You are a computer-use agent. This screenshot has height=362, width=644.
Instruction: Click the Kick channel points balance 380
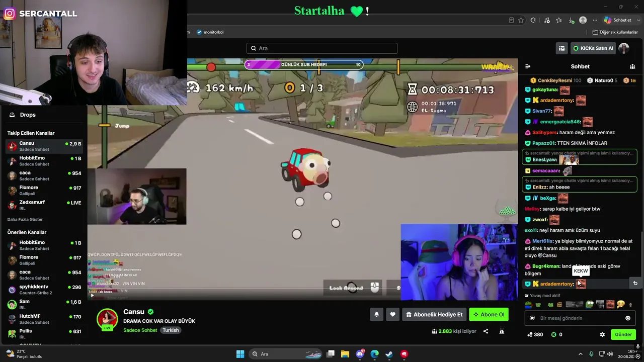point(535,334)
